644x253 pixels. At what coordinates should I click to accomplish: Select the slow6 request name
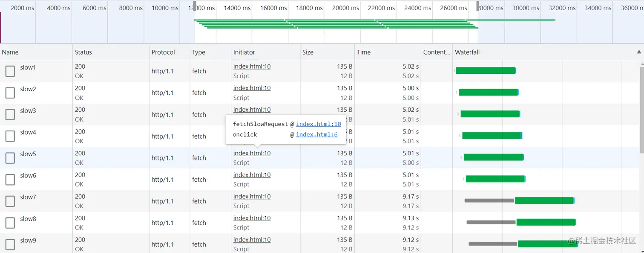[x=28, y=176]
